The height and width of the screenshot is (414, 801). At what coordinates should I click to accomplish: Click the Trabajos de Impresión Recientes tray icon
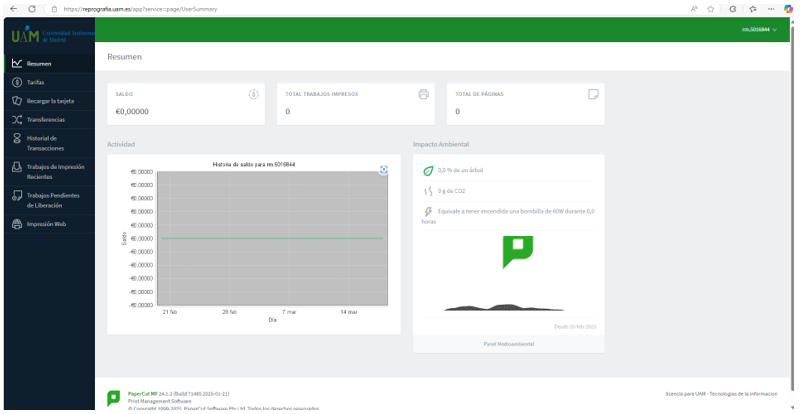click(x=17, y=167)
